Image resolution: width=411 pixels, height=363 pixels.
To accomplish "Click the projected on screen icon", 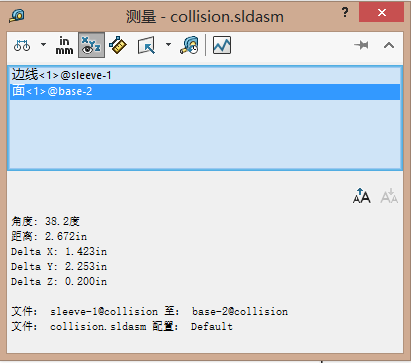I will [x=146, y=45].
